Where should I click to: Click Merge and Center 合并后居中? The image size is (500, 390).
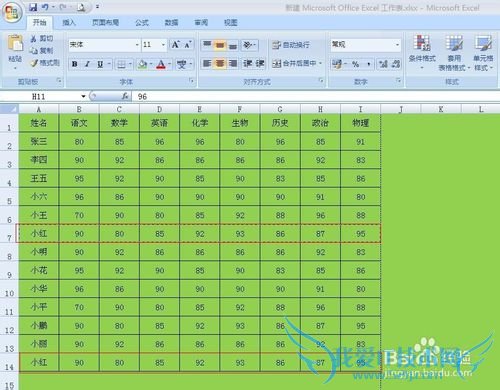pyautogui.click(x=294, y=63)
